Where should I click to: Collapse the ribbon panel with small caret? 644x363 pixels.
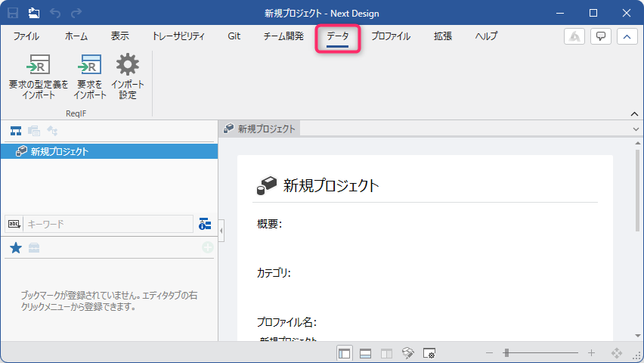(x=635, y=114)
